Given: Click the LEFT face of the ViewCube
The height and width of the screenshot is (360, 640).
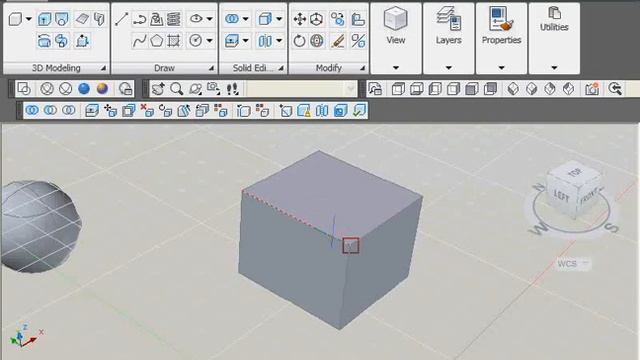Looking at the screenshot, I should (562, 197).
